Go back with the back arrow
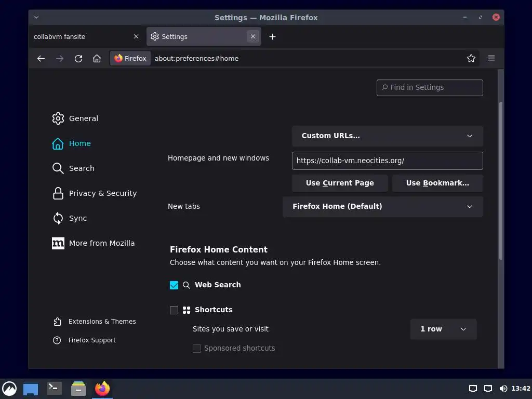The width and height of the screenshot is (532, 399). (41, 58)
